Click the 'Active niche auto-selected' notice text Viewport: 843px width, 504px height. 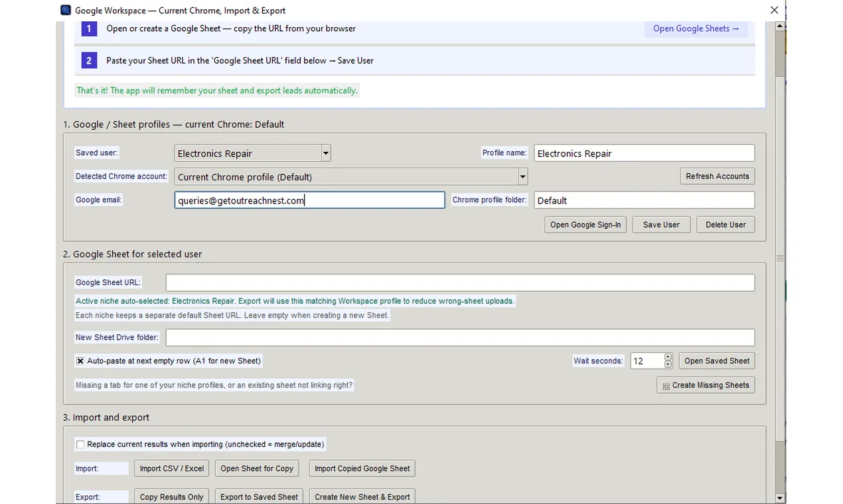pyautogui.click(x=295, y=301)
